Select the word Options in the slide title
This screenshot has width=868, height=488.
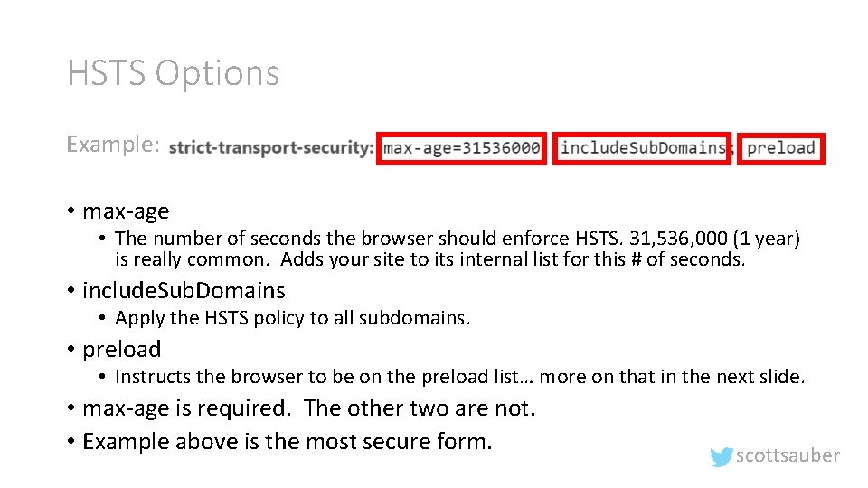click(217, 73)
